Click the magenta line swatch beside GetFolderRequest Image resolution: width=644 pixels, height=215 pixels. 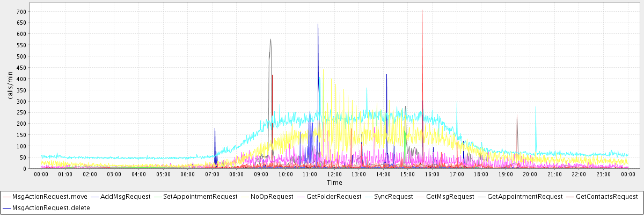pos(301,197)
